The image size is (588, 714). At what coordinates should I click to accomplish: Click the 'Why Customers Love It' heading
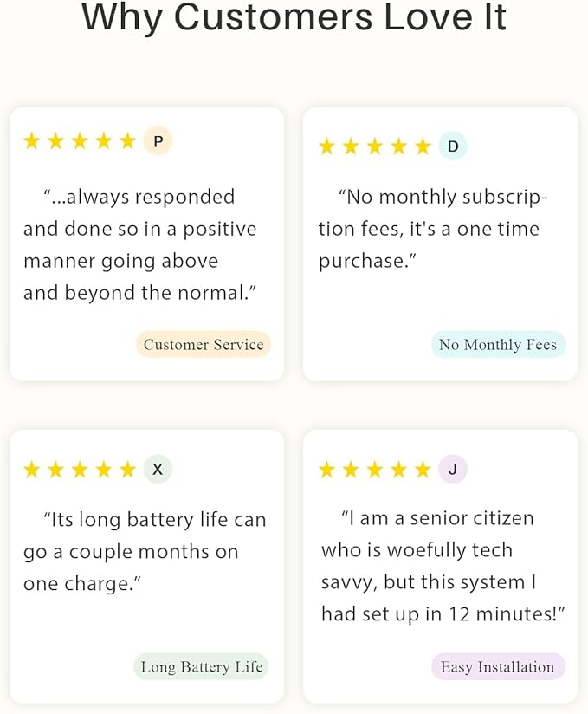coord(294,17)
